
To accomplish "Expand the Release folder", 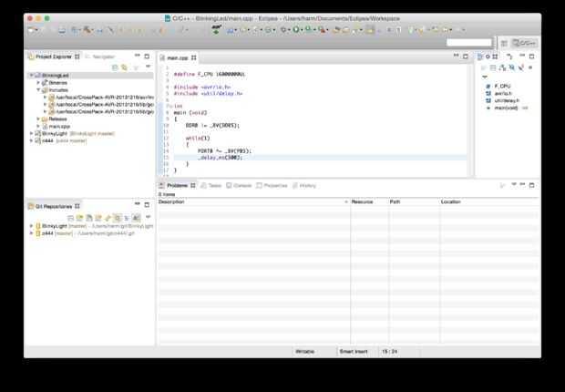I will (x=38, y=119).
